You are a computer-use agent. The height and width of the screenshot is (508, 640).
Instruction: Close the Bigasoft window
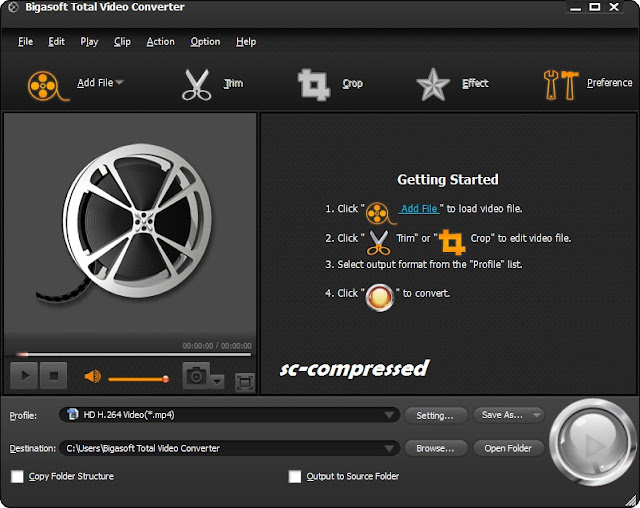point(614,7)
